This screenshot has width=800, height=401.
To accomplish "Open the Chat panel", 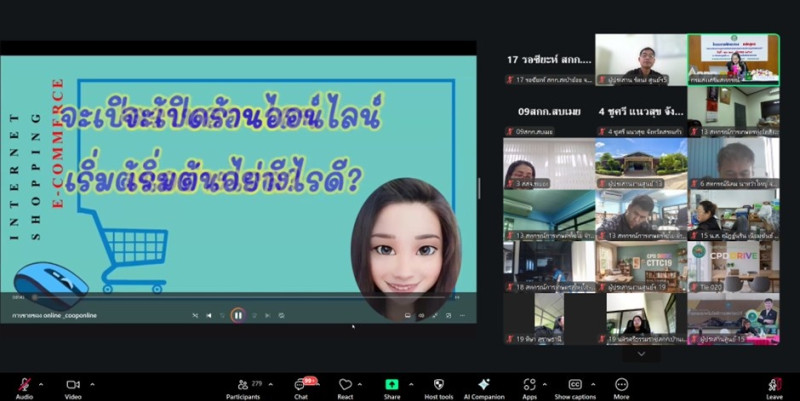I will point(301,385).
